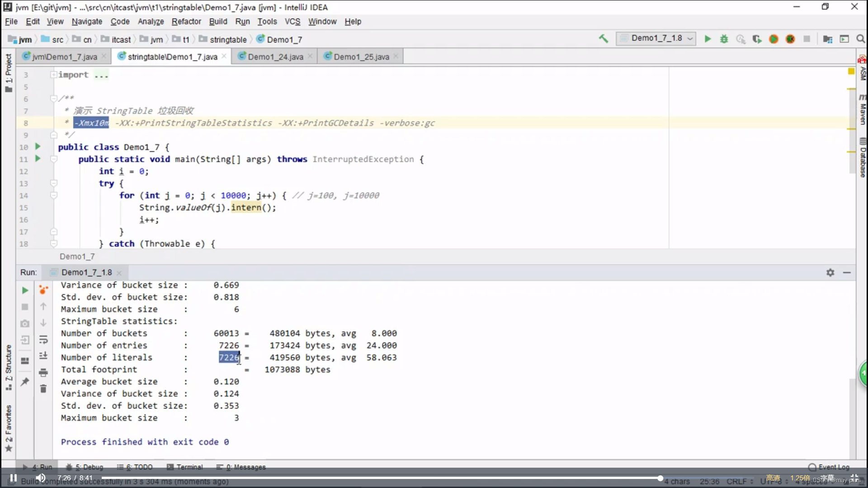Click the Debug bug icon

[724, 39]
